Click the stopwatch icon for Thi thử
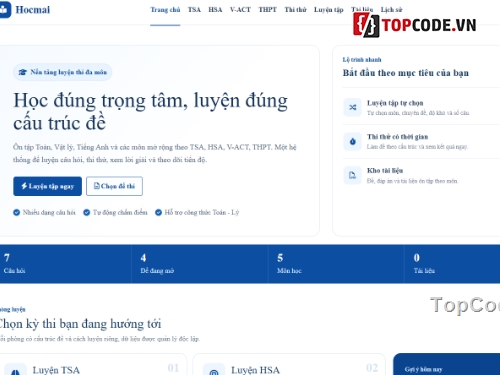Screen dimensions: 500x375 352,141
